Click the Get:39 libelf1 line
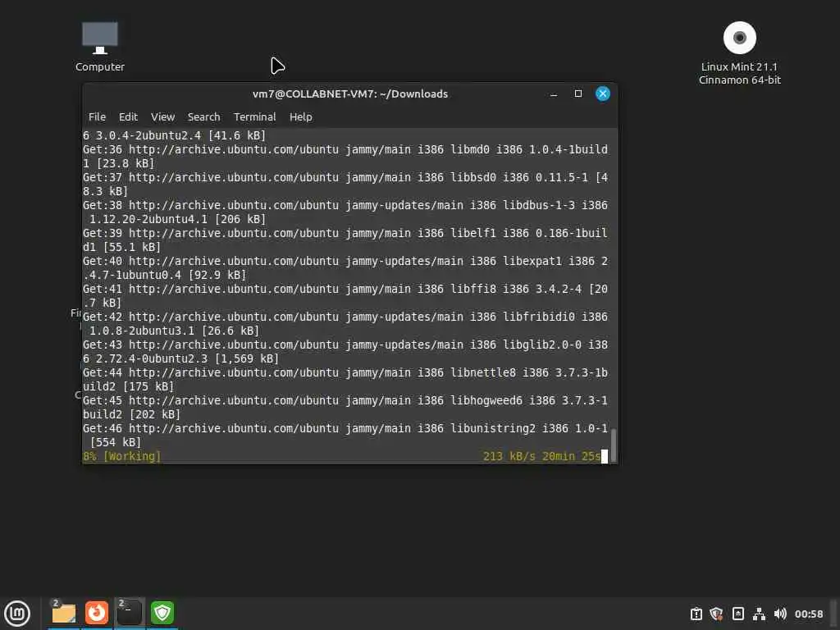840x630 pixels. pos(345,240)
